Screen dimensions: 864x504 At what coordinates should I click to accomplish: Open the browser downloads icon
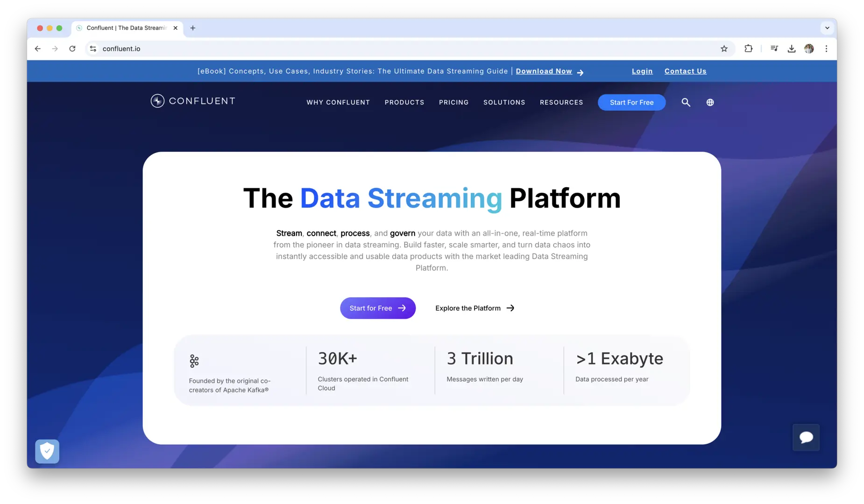(x=792, y=49)
